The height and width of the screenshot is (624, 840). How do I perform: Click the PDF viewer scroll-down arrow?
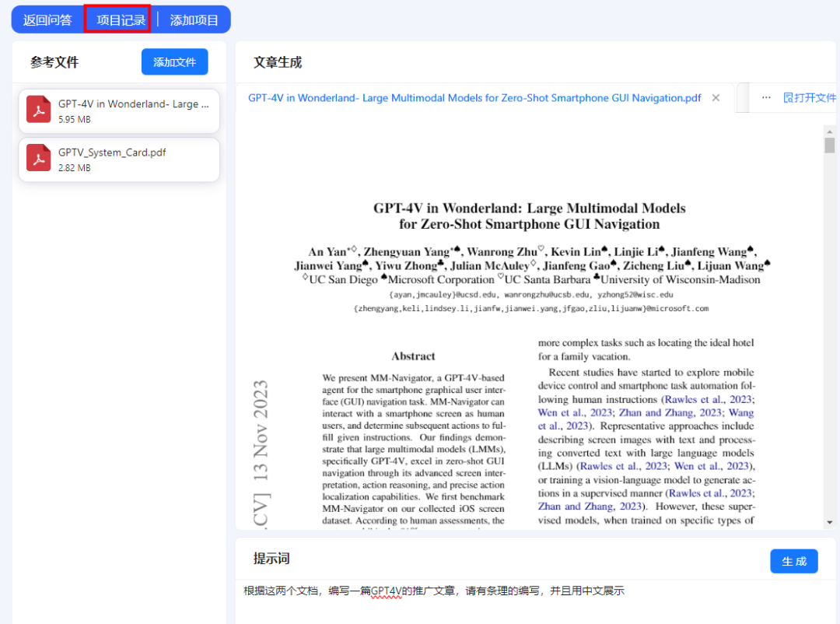tap(829, 522)
